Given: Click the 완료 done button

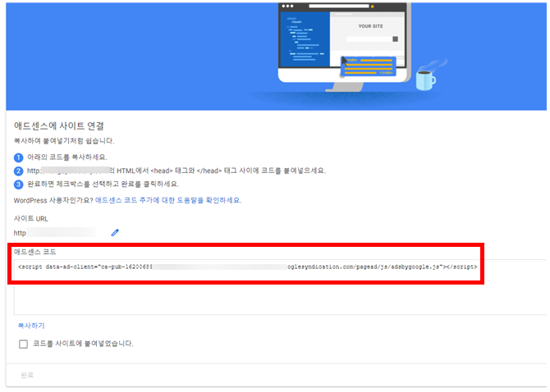Looking at the screenshot, I should tap(27, 375).
